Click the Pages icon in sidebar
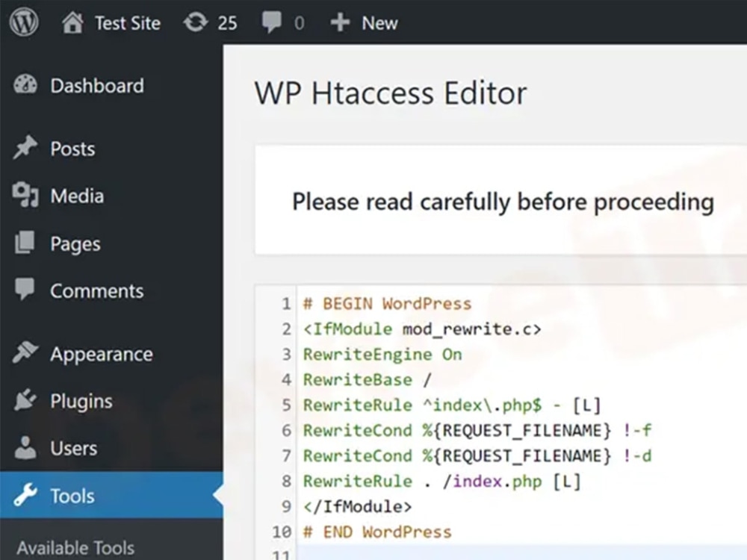Viewport: 747px width, 560px height. click(x=25, y=243)
